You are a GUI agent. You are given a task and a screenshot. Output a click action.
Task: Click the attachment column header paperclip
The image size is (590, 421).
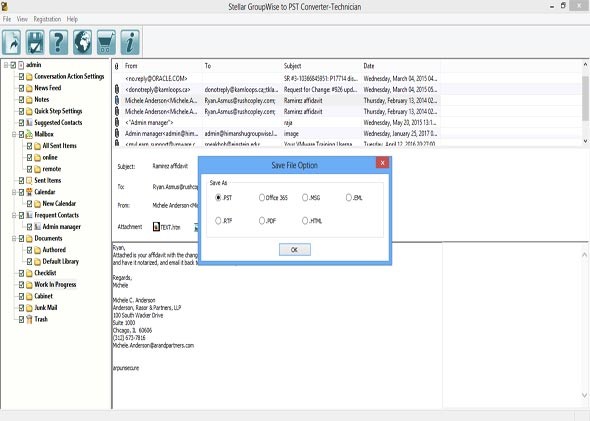coord(117,66)
